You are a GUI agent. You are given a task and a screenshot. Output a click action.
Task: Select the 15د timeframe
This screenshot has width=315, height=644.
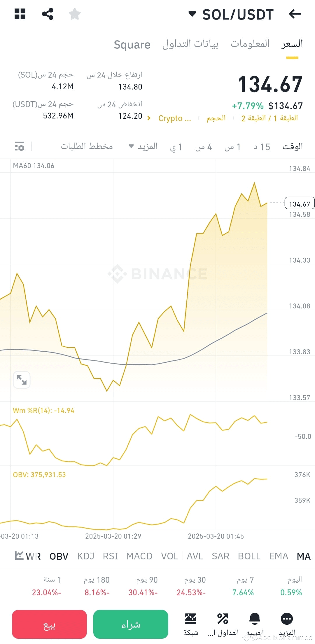[x=262, y=147]
